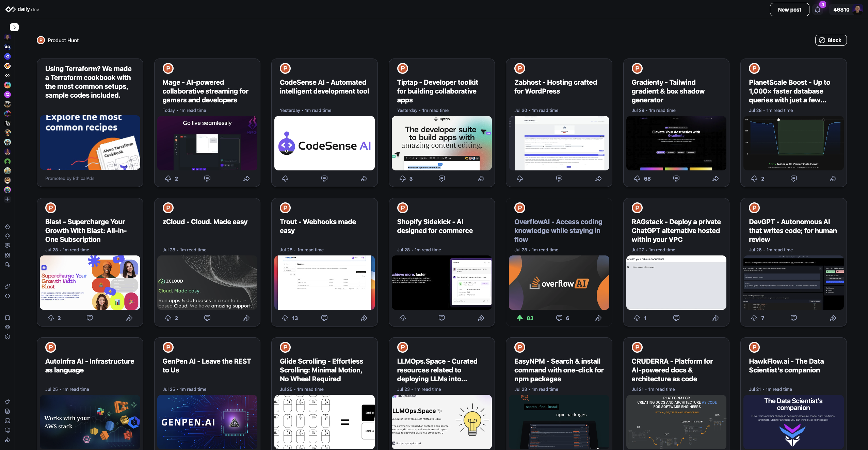868x450 pixels.
Task: Click the overflow AI post thumbnail
Action: [x=559, y=283]
